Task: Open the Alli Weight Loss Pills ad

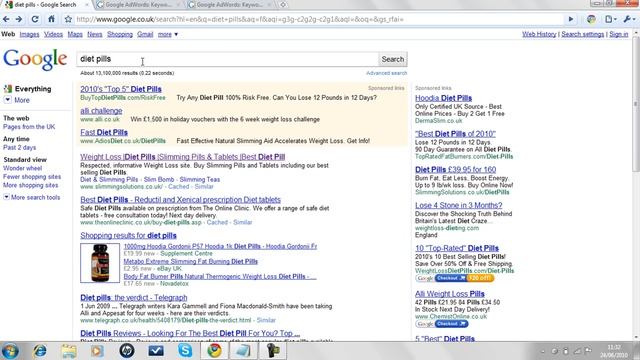Action: [449, 294]
